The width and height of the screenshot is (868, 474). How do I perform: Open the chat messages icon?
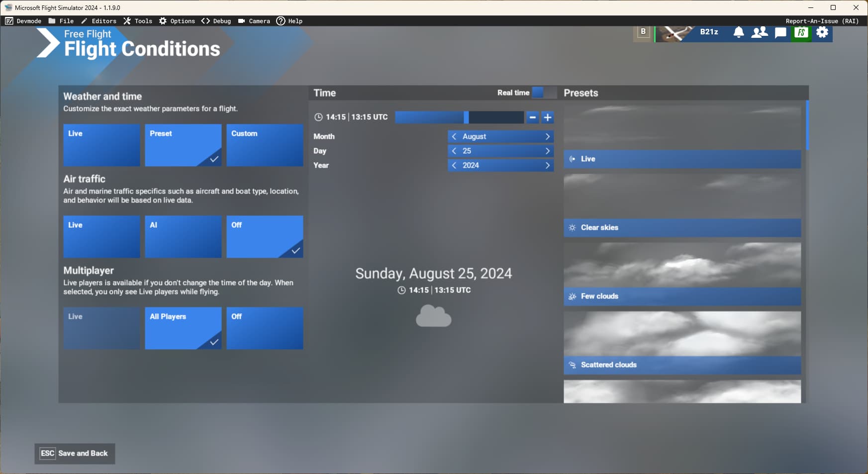[779, 32]
